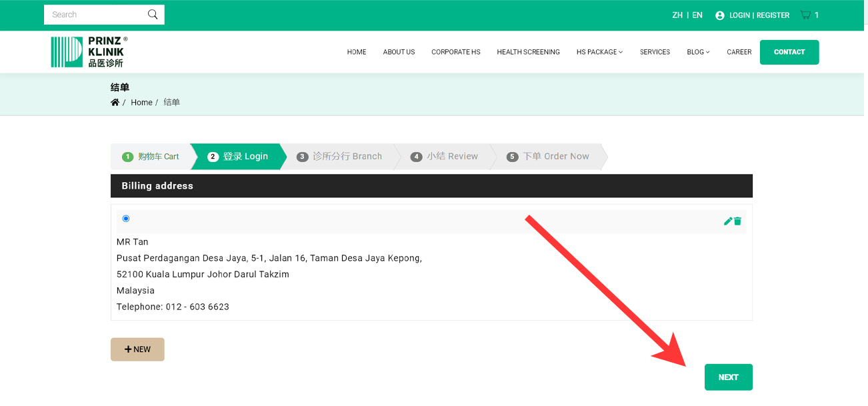Go to step 1 Cart tab
This screenshot has width=868, height=406.
(151, 157)
